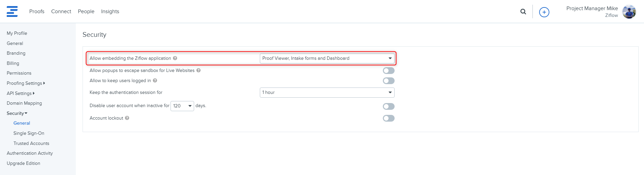Screen dimensions: 644x175
Task: Click the plus create new icon
Action: [x=544, y=12]
